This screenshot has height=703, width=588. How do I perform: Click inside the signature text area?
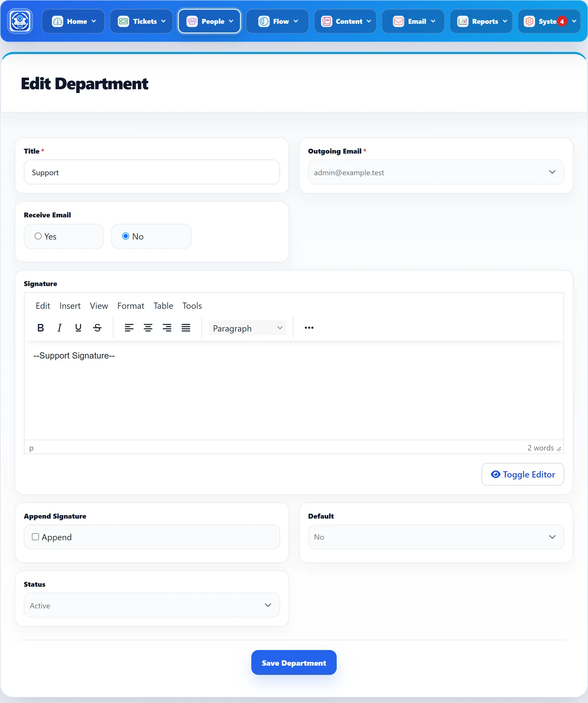pos(294,391)
